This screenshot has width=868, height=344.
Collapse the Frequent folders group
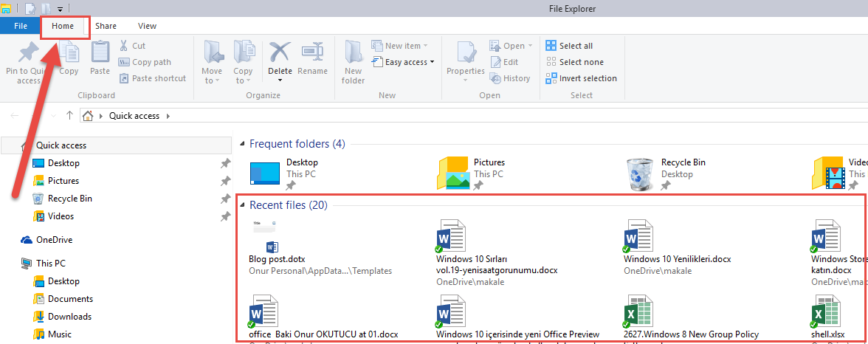(242, 145)
